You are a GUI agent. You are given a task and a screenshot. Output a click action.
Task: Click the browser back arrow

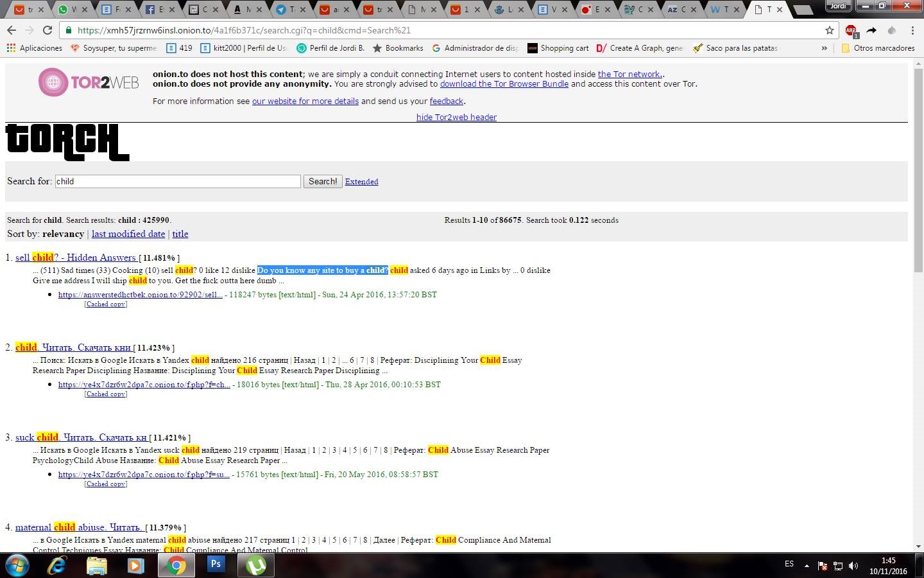tap(12, 30)
